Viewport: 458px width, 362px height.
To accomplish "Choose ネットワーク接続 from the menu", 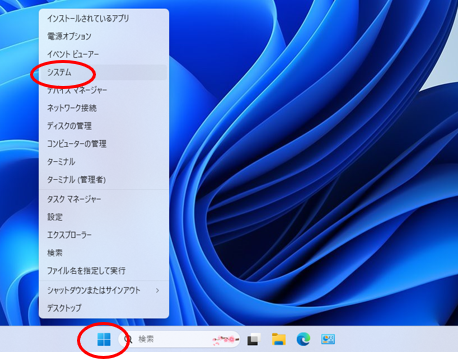I will (104, 108).
